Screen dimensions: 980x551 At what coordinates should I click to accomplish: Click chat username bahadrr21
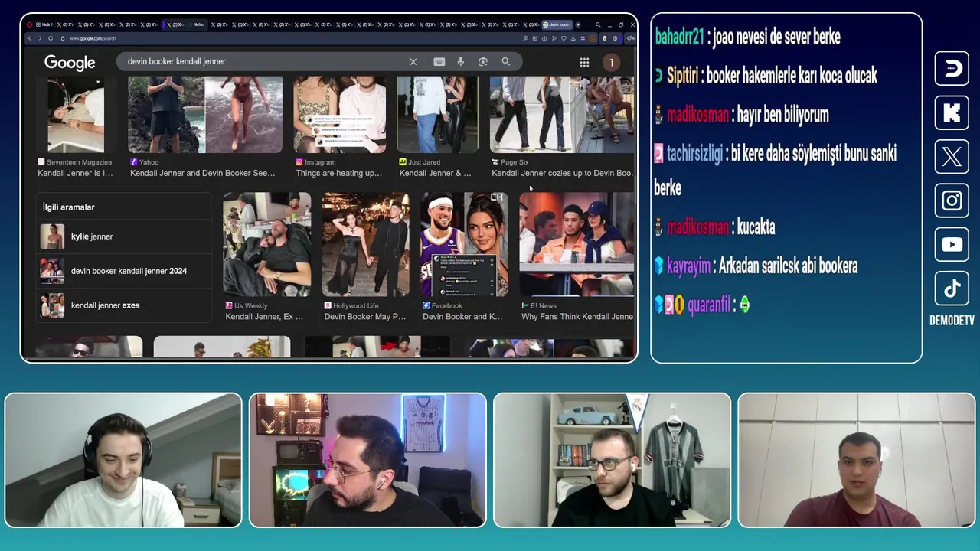[679, 37]
